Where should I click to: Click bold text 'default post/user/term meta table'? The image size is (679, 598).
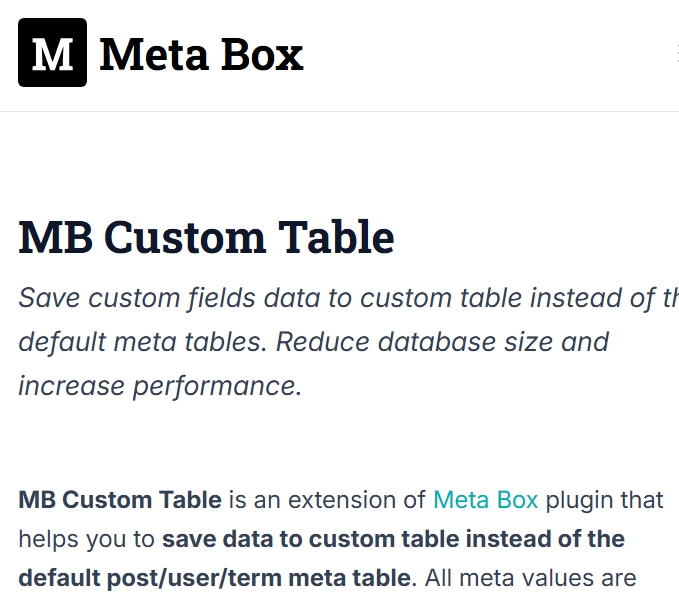click(x=215, y=578)
